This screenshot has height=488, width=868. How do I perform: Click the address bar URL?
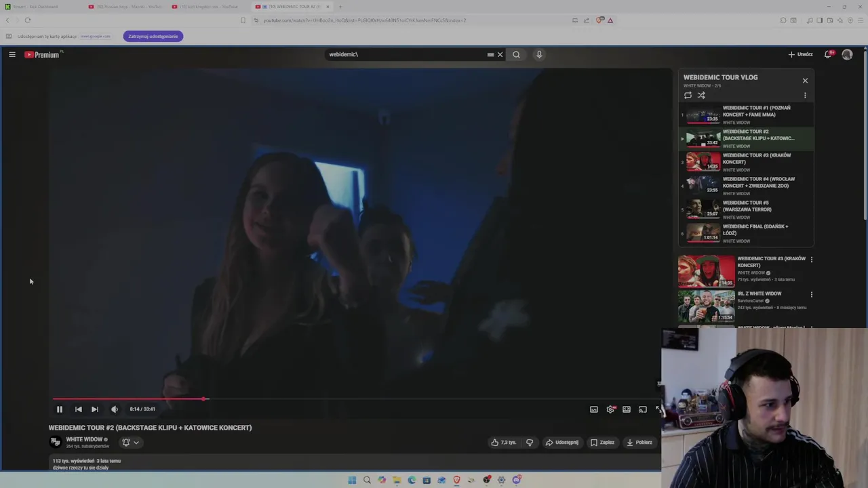(x=364, y=20)
